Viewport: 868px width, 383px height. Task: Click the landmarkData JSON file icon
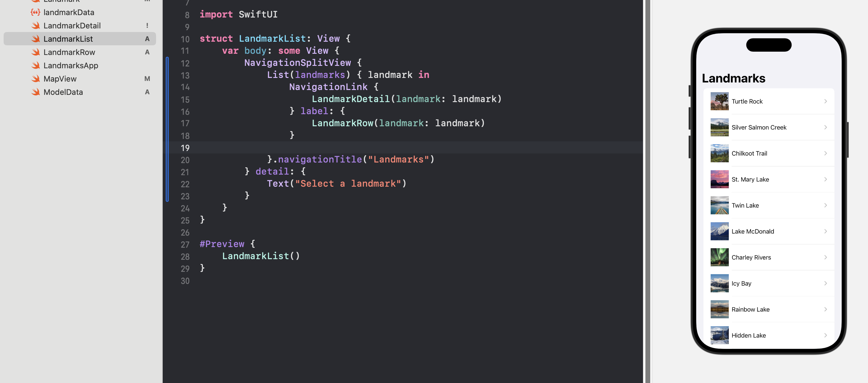tap(35, 12)
